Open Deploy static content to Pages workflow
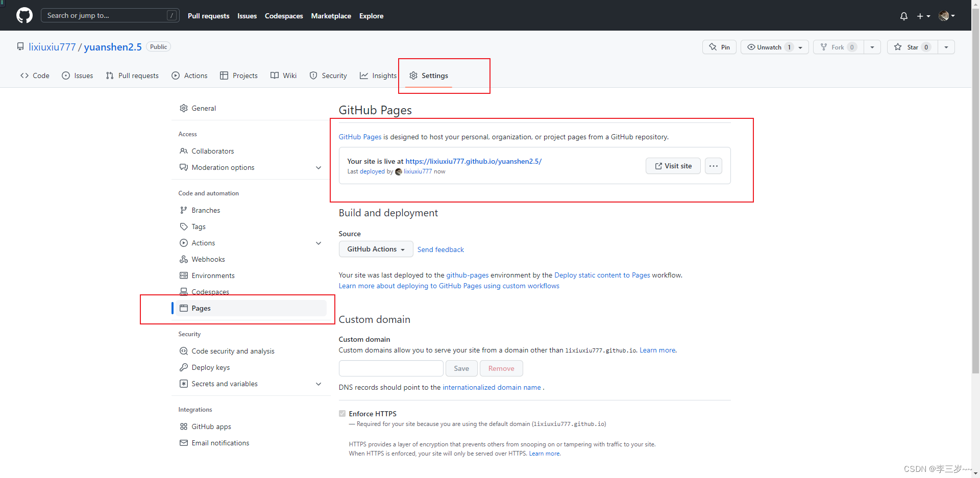This screenshot has height=478, width=980. 602,275
